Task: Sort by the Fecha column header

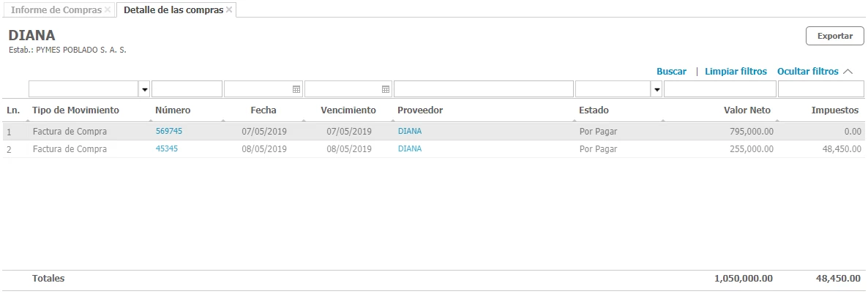Action: 263,110
